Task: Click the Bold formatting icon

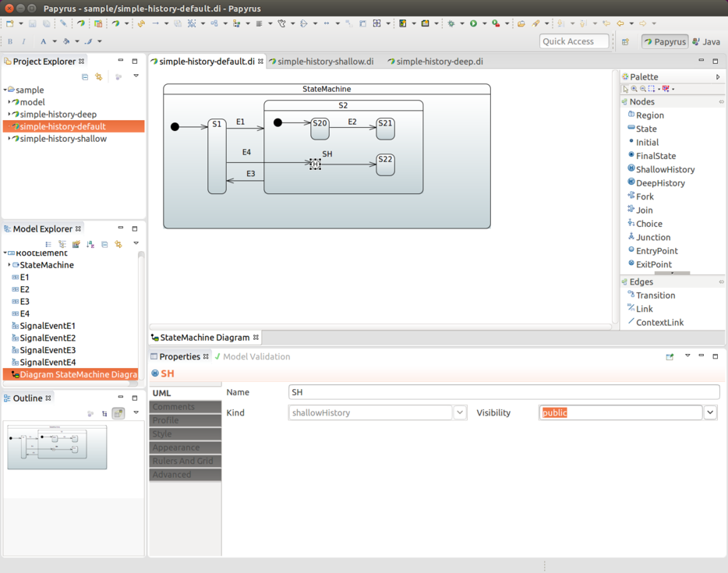Action: point(10,41)
